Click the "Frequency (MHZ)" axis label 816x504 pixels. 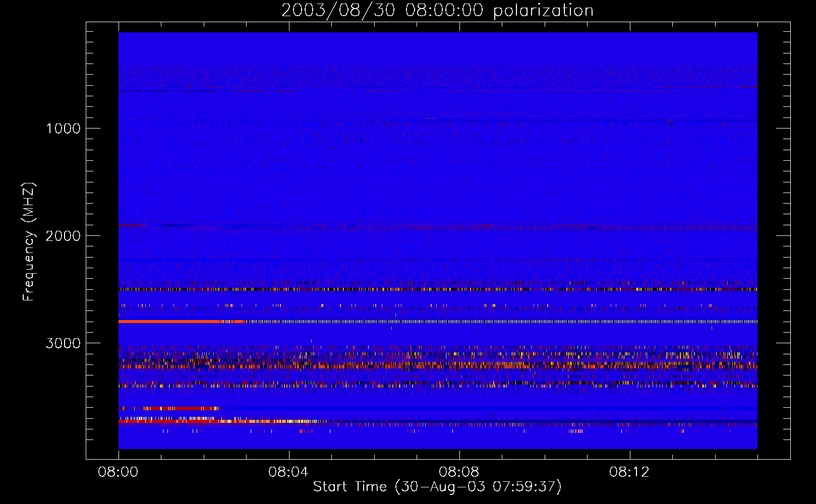(29, 242)
